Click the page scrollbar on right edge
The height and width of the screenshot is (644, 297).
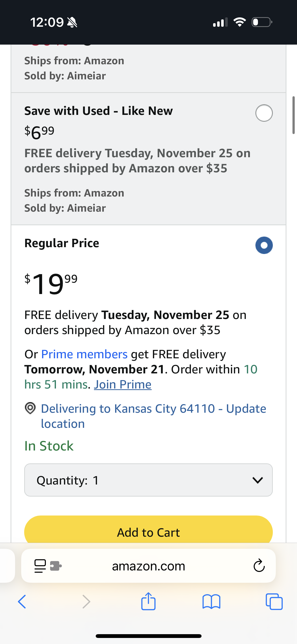tap(293, 115)
